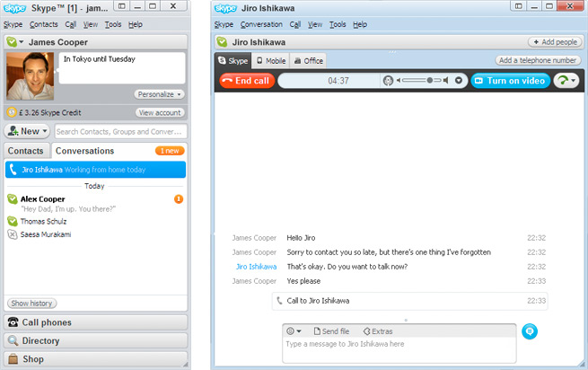588x370 pixels.
Task: Open Conversation menu in Jiro Ishikawa window
Action: click(261, 24)
